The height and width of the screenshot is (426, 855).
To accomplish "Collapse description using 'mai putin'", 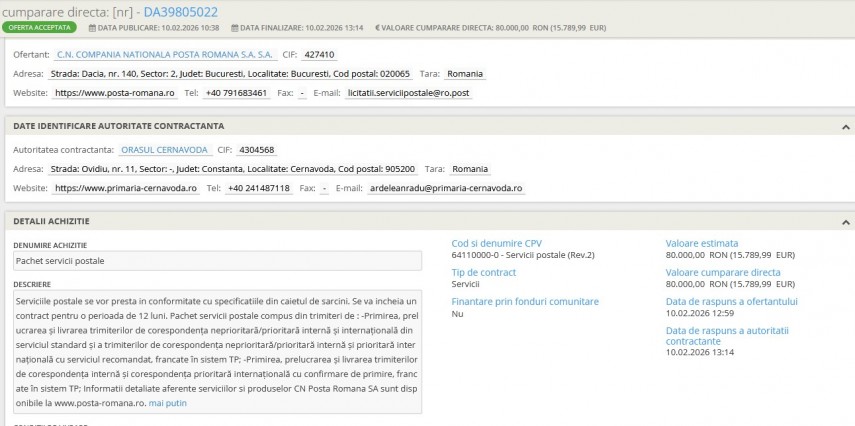I will pos(167,403).
